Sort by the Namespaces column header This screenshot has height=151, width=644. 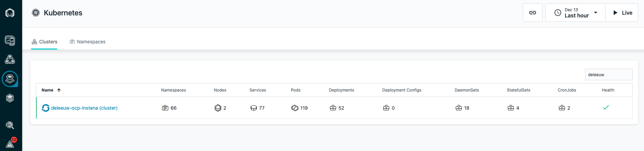coord(173,90)
